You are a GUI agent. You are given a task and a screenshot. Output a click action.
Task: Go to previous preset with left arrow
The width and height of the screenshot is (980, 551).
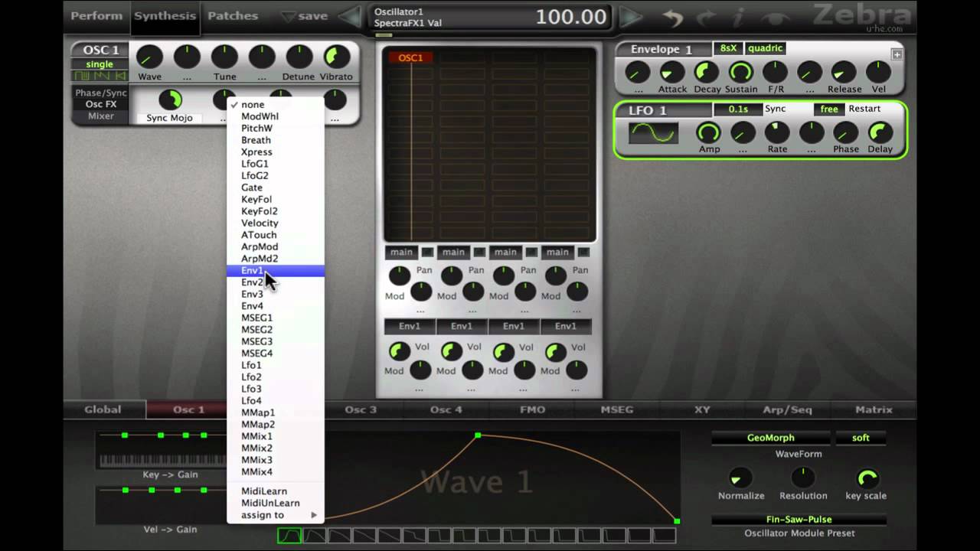(x=350, y=16)
